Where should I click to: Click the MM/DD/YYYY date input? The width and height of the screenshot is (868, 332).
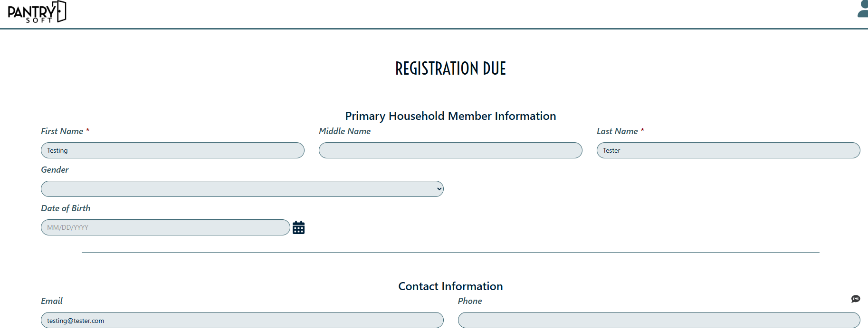click(165, 227)
